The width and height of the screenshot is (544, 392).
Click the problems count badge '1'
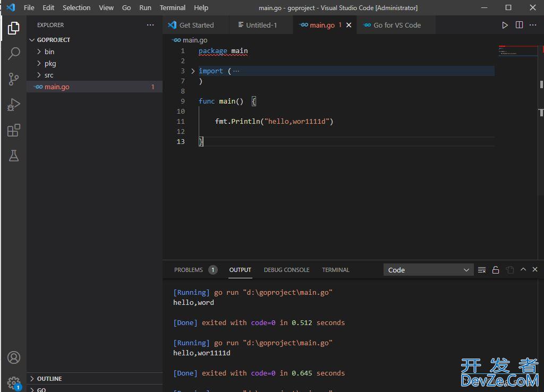click(212, 270)
